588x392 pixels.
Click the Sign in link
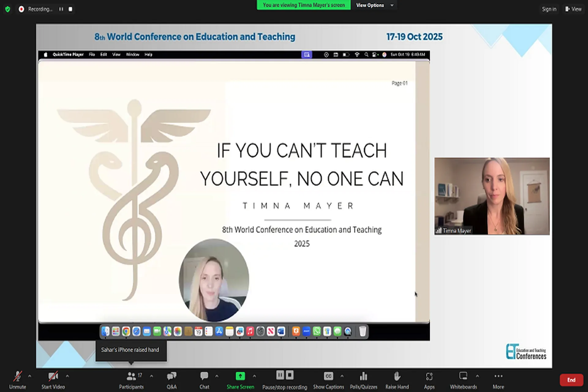[x=549, y=9]
